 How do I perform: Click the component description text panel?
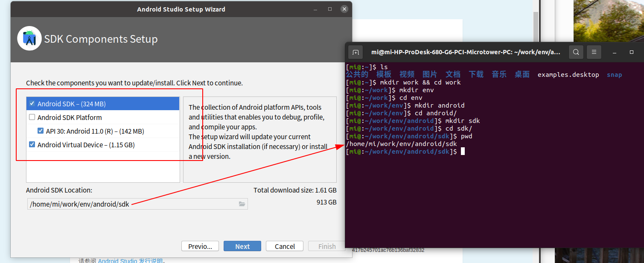259,139
